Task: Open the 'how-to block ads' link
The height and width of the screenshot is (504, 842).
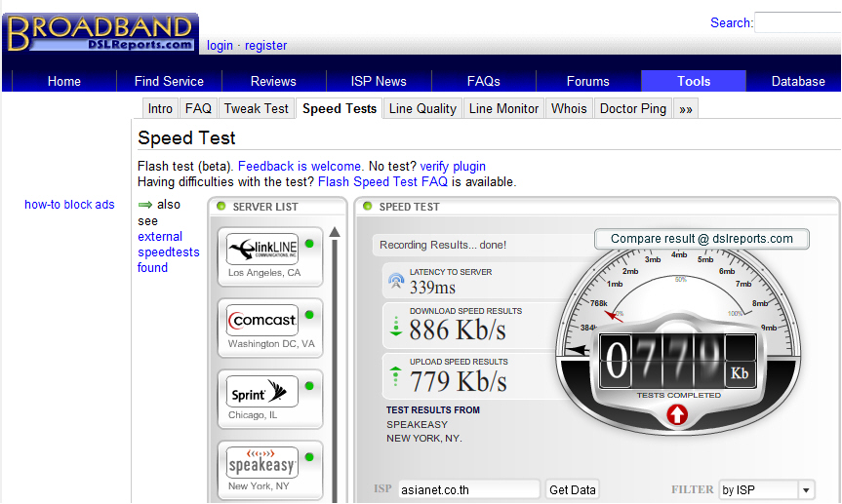Action: click(x=69, y=205)
